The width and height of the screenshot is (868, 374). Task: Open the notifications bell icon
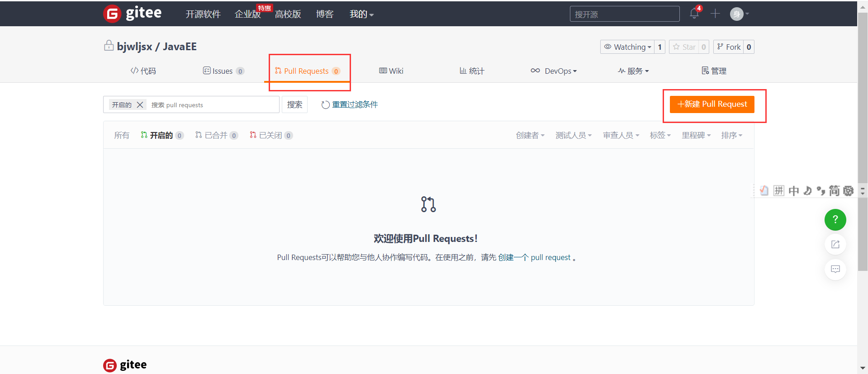(x=694, y=14)
